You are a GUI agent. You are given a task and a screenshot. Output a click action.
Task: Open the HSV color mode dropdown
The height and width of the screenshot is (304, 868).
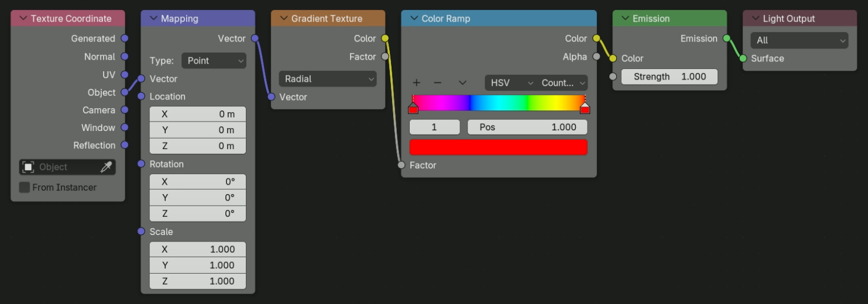pos(510,83)
